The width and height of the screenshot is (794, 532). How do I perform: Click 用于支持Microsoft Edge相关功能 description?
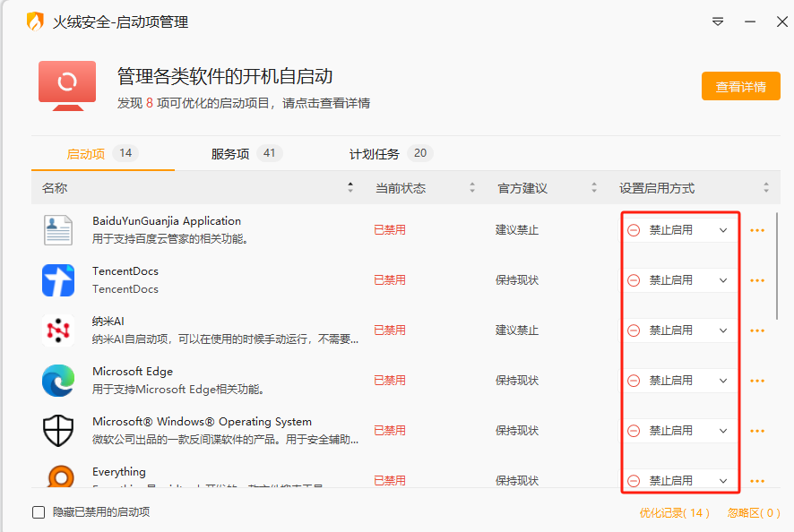click(178, 390)
